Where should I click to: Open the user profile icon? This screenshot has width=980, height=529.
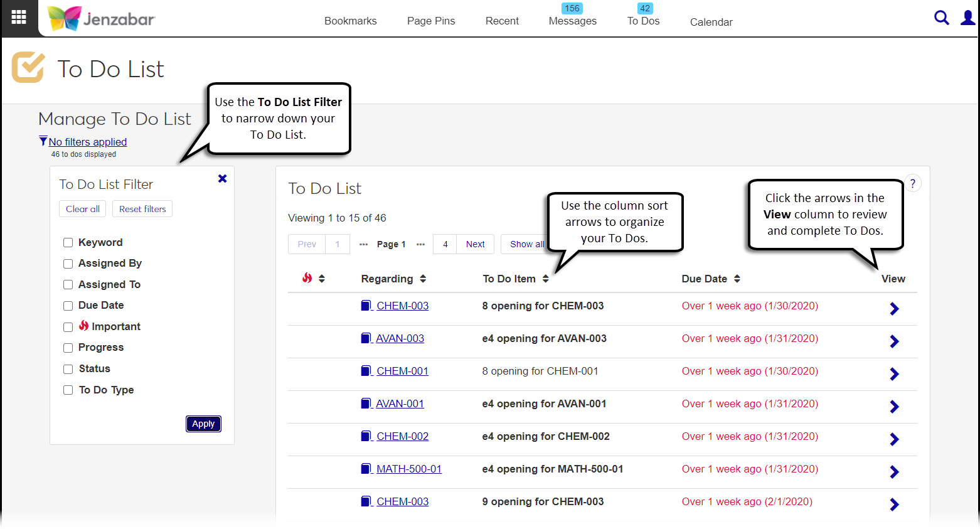coord(967,18)
